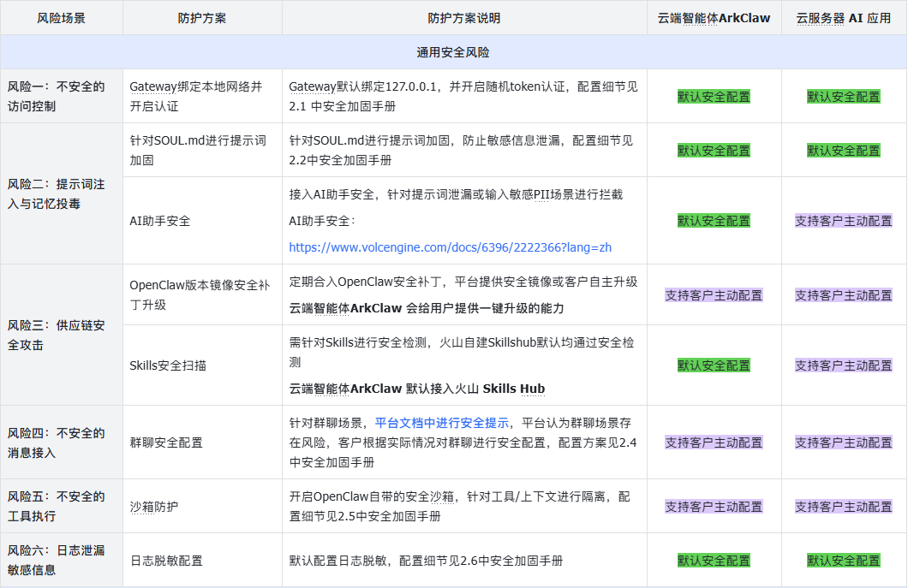Click ArkClaw 默认安全配置 badge in Gateway row
This screenshot has height=588, width=908.
point(714,97)
